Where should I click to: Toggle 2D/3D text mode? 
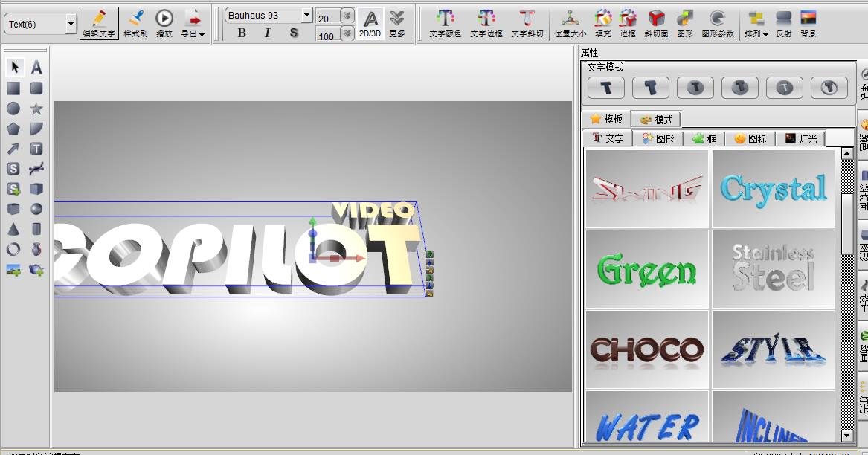(x=370, y=23)
